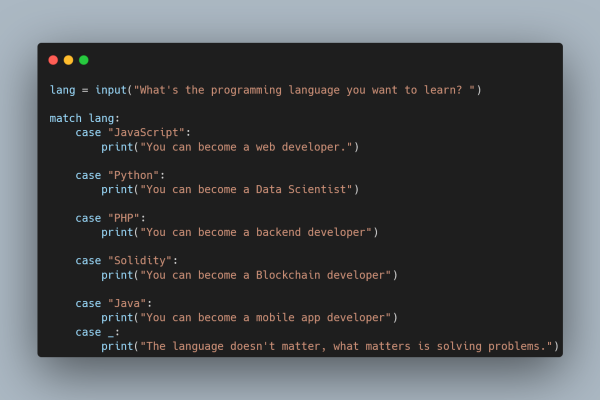Click the case keyword before "Python"
600x400 pixels.
click(x=88, y=176)
